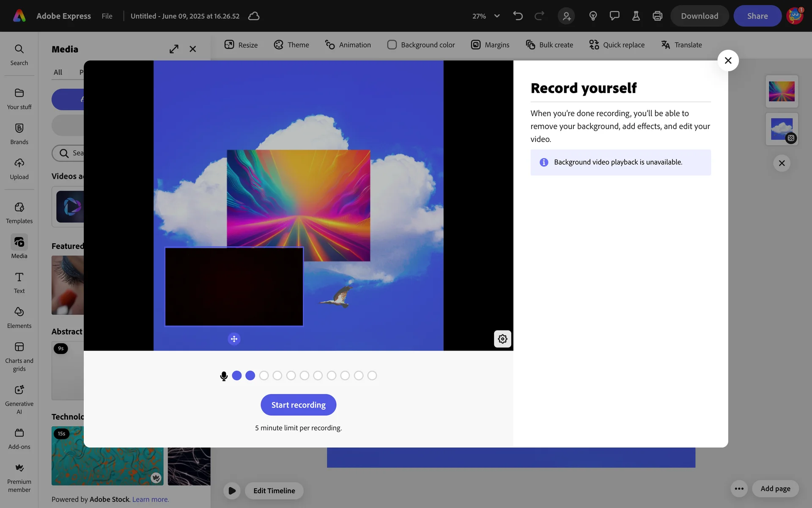Expand the 27% zoom dropdown
The height and width of the screenshot is (508, 812).
pyautogui.click(x=497, y=16)
